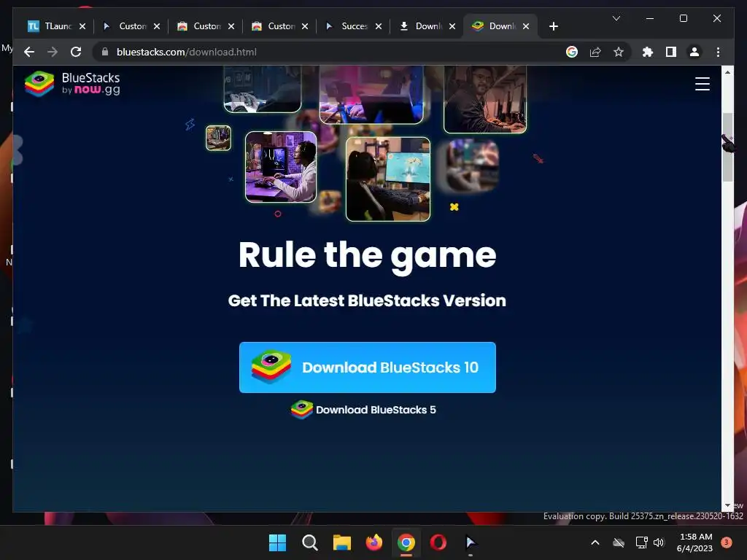
Task: Open Windows taskbar search
Action: point(309,542)
